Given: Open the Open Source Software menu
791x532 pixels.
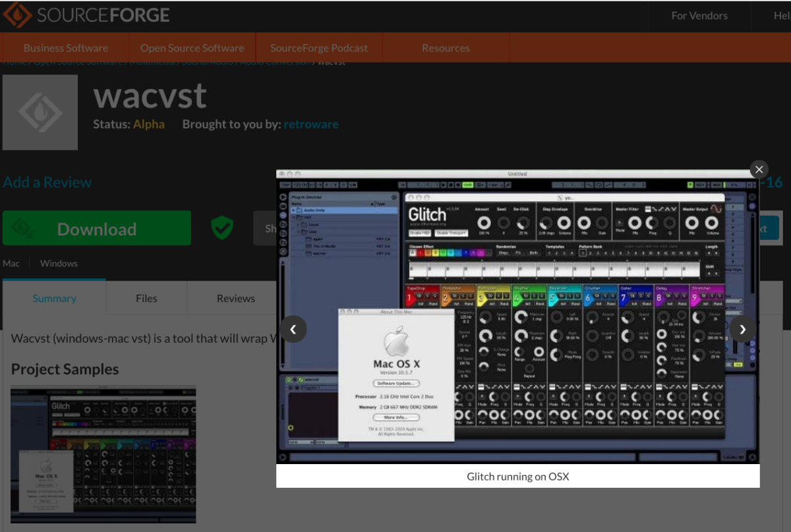Looking at the screenshot, I should click(x=192, y=47).
